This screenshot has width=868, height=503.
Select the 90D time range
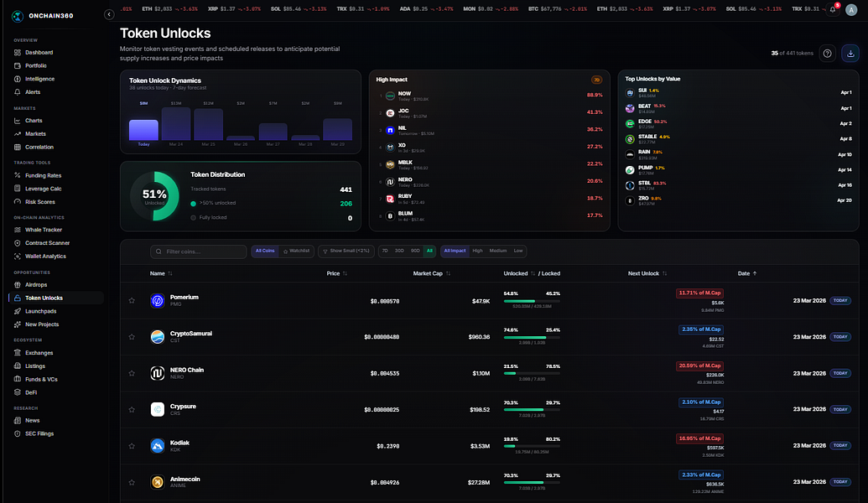(x=415, y=251)
